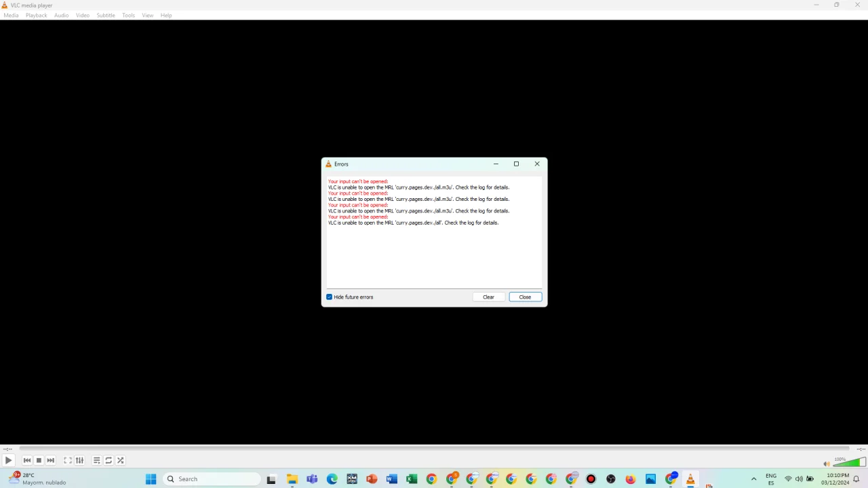The image size is (868, 488).
Task: Uncheck Hide future errors checkbox
Action: coord(330,297)
